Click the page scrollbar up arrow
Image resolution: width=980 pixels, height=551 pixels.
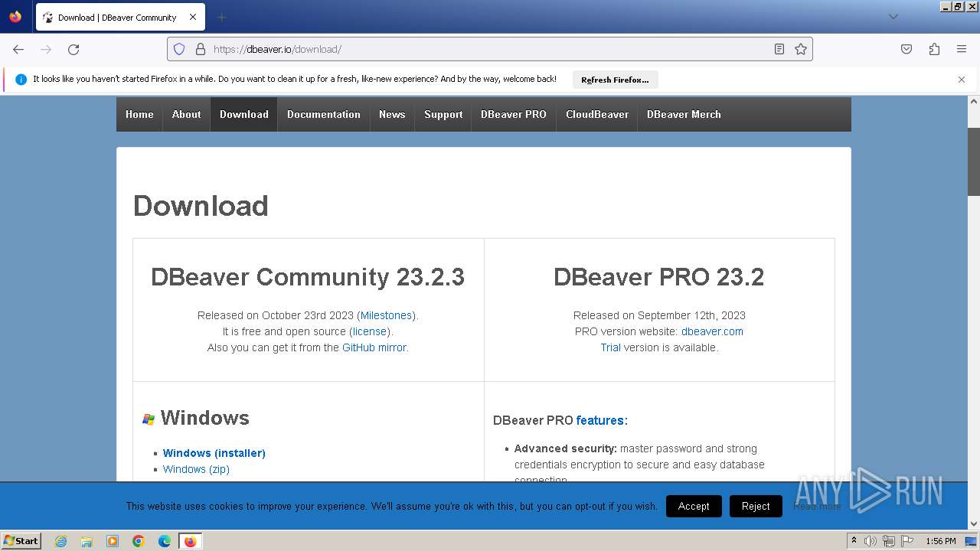[974, 101]
